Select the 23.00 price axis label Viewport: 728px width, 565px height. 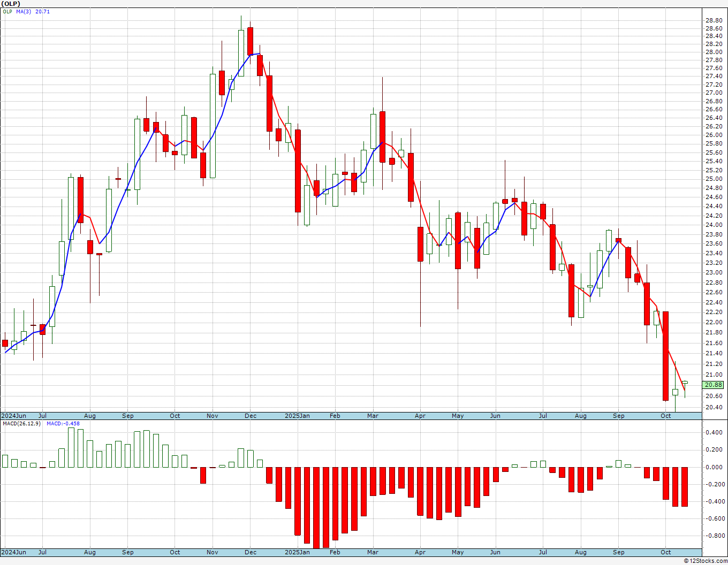(713, 272)
